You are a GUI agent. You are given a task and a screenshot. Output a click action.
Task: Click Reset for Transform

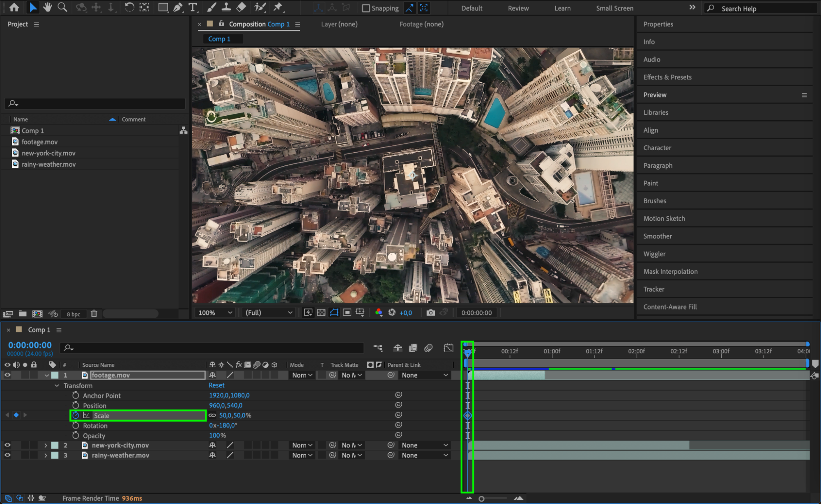click(216, 385)
